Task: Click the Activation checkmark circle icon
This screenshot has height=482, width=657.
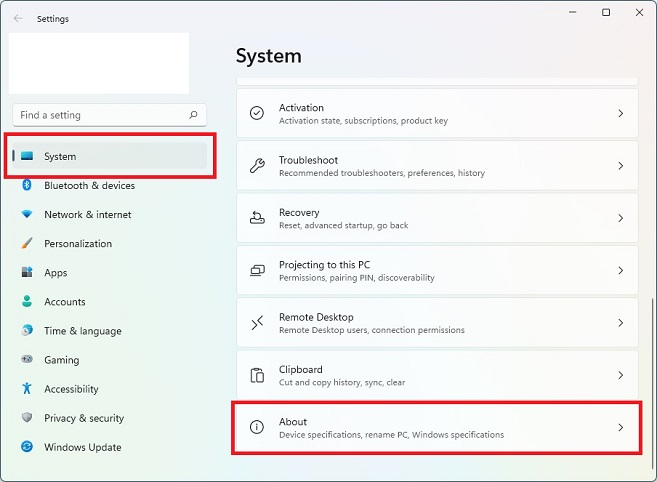Action: pos(257,113)
